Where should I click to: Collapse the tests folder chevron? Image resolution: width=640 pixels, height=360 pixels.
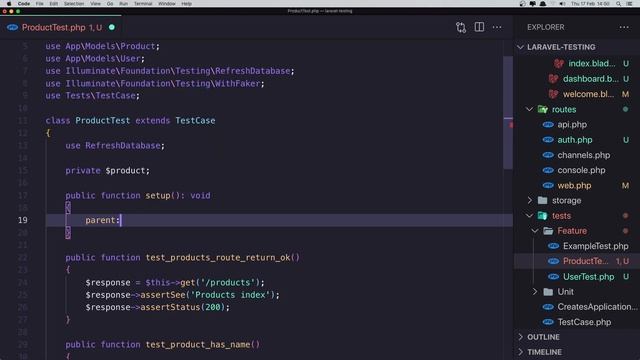(x=529, y=216)
